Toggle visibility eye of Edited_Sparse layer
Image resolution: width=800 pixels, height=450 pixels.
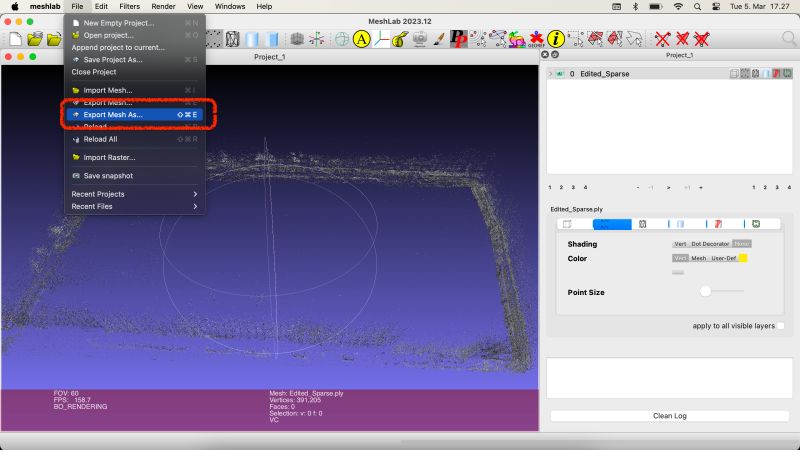point(560,73)
